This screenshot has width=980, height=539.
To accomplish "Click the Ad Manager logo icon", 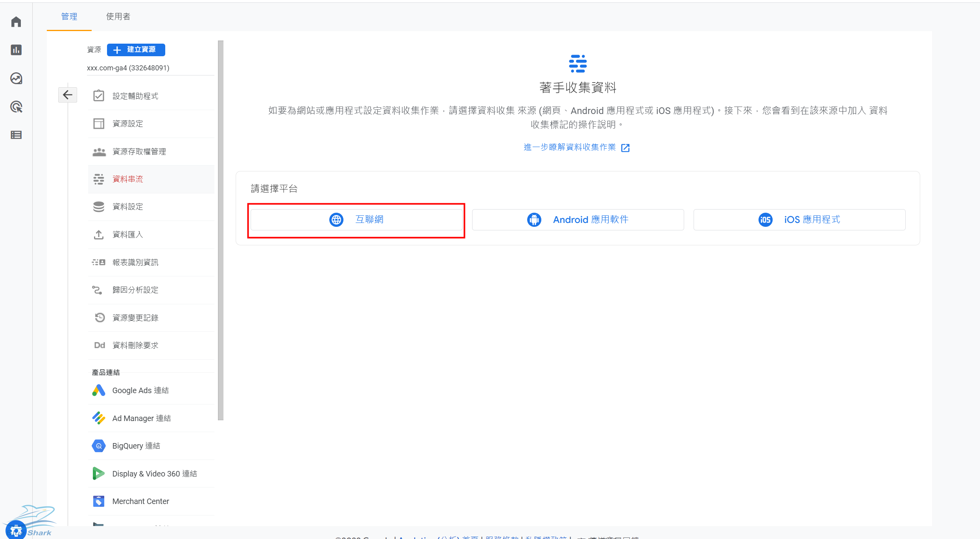I will 99,418.
